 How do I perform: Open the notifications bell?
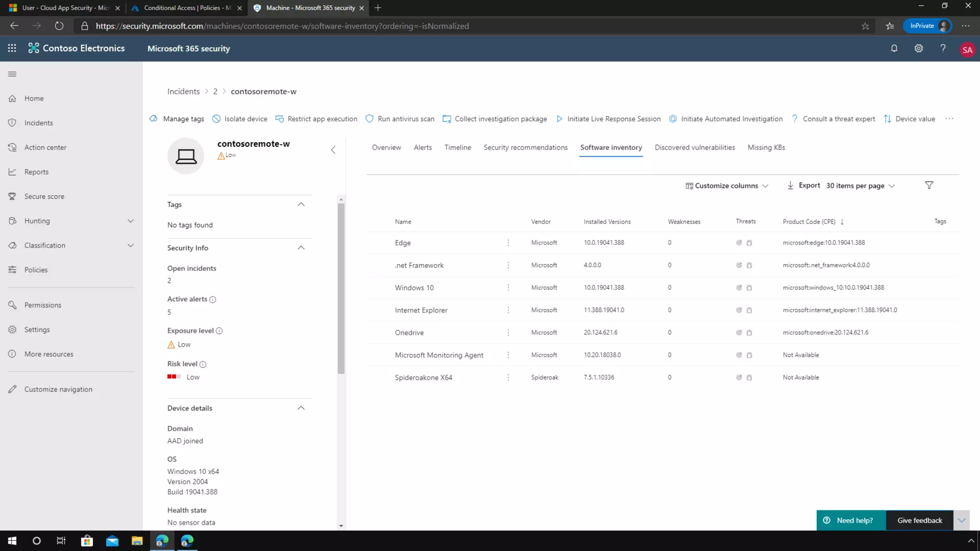click(894, 48)
